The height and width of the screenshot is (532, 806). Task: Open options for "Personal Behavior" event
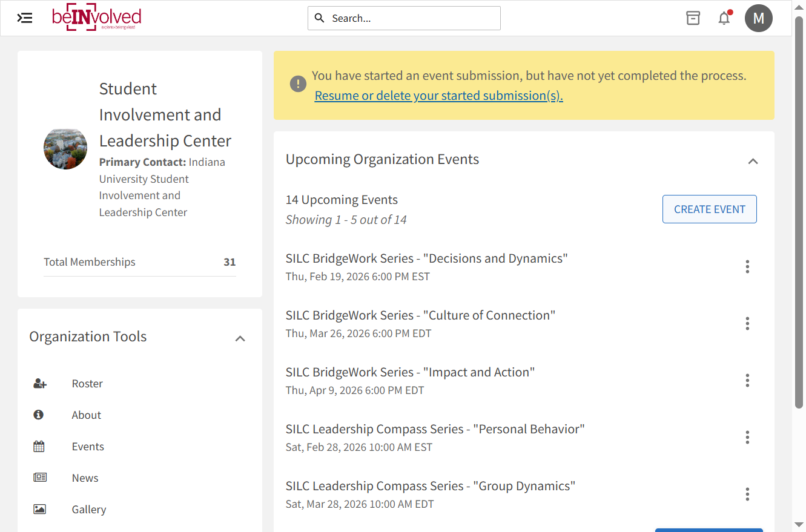(x=747, y=438)
